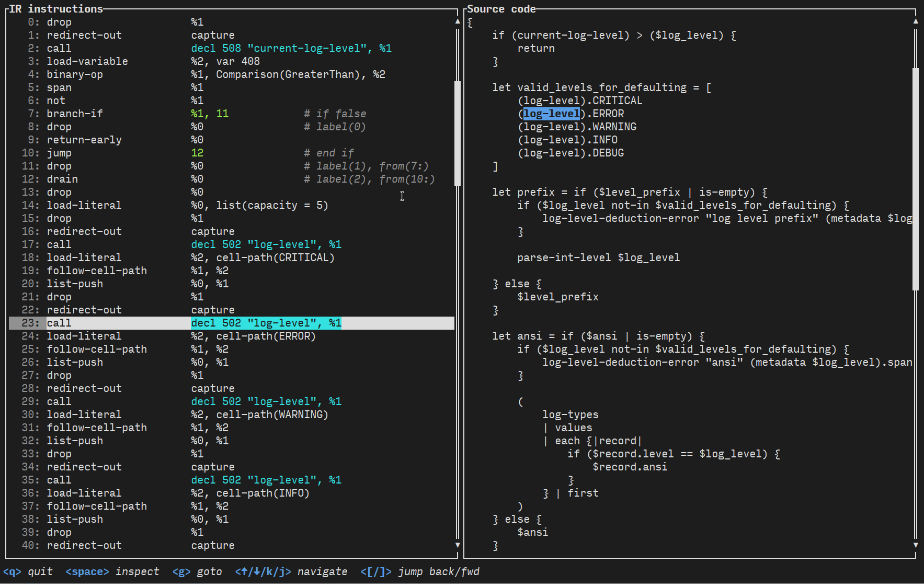Select instruction 0: drop
This screenshot has width=924, height=584.
(232, 22)
